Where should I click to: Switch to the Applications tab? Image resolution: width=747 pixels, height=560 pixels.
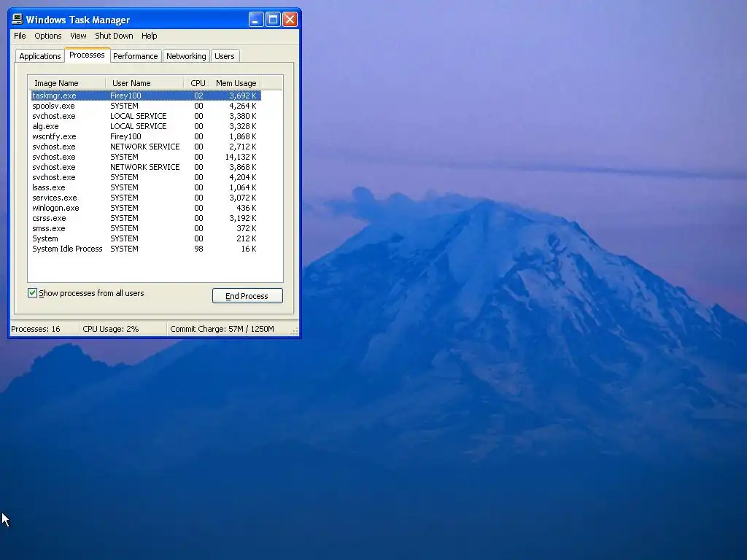pyautogui.click(x=40, y=56)
